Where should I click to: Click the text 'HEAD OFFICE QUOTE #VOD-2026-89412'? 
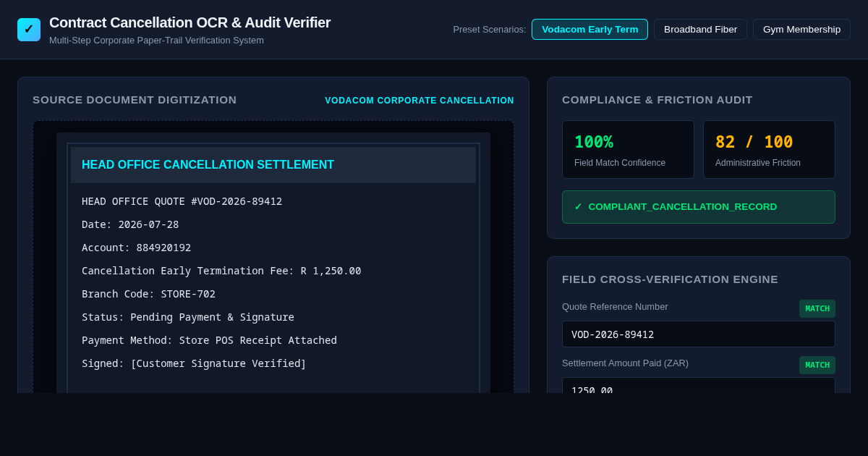click(182, 201)
